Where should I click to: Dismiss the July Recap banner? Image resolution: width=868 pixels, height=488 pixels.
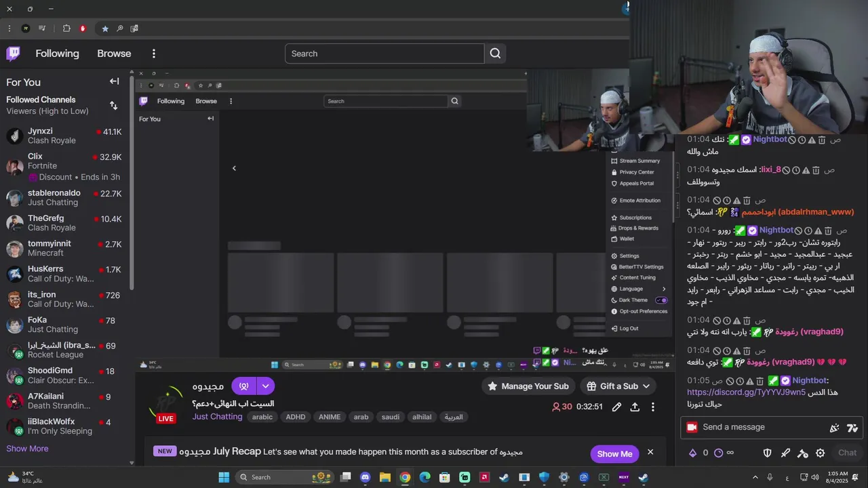(650, 452)
